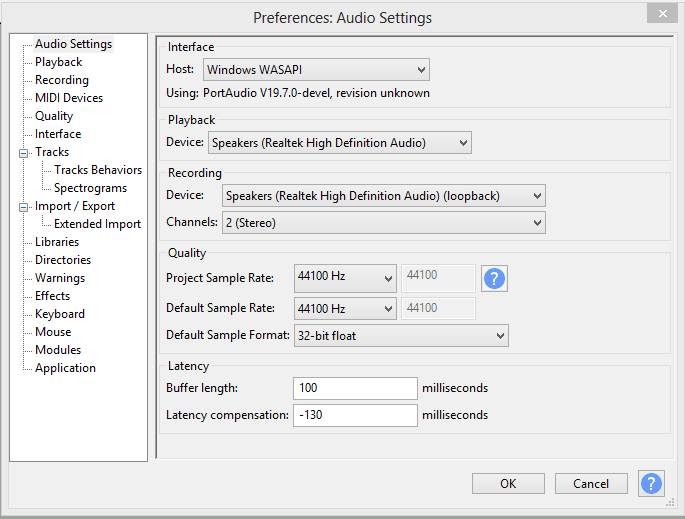685x519 pixels.
Task: Click the Buffer length input field
Action: (355, 388)
